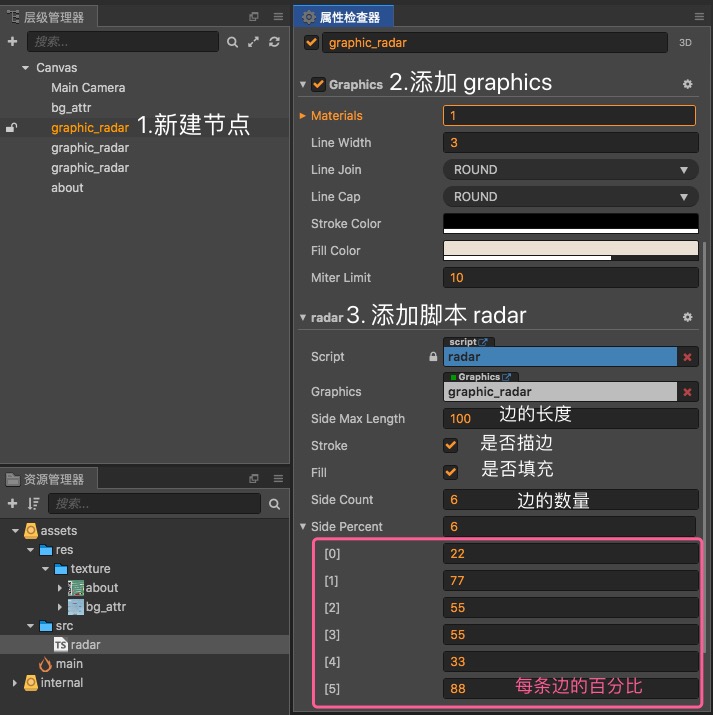The image size is (713, 715).
Task: Click the Side Max Length input field
Action: point(570,419)
